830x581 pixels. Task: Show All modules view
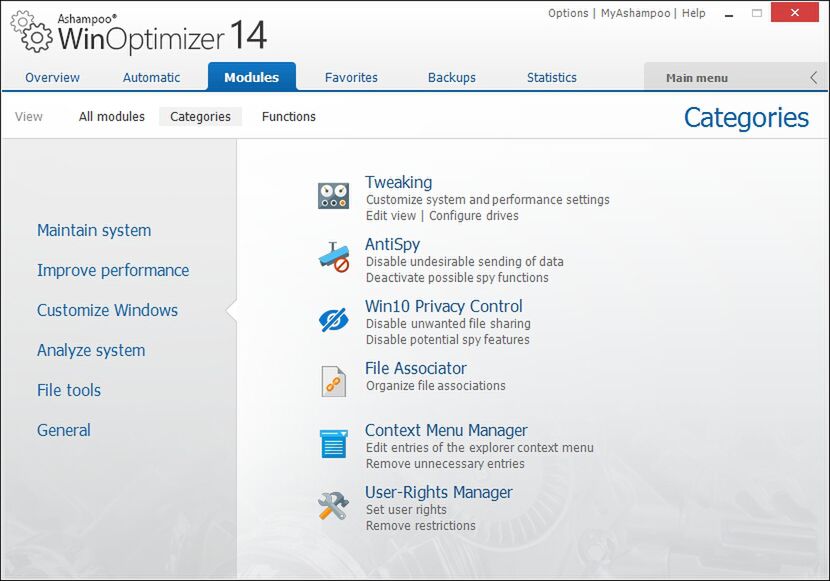[x=112, y=116]
